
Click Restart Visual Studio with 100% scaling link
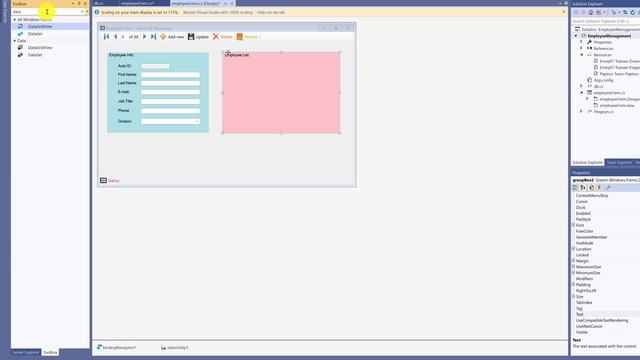(218, 13)
